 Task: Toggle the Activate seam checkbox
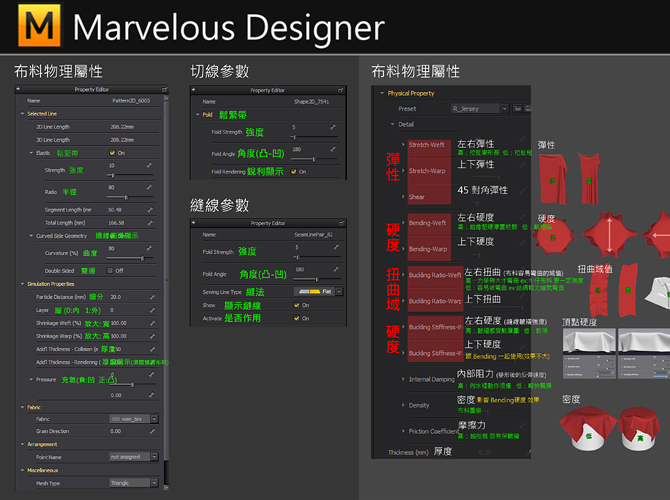pos(296,318)
